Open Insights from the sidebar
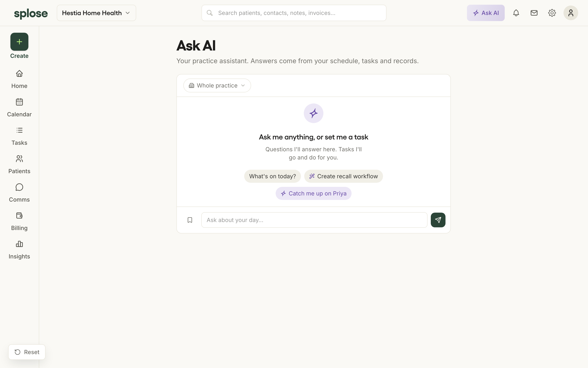 (19, 250)
